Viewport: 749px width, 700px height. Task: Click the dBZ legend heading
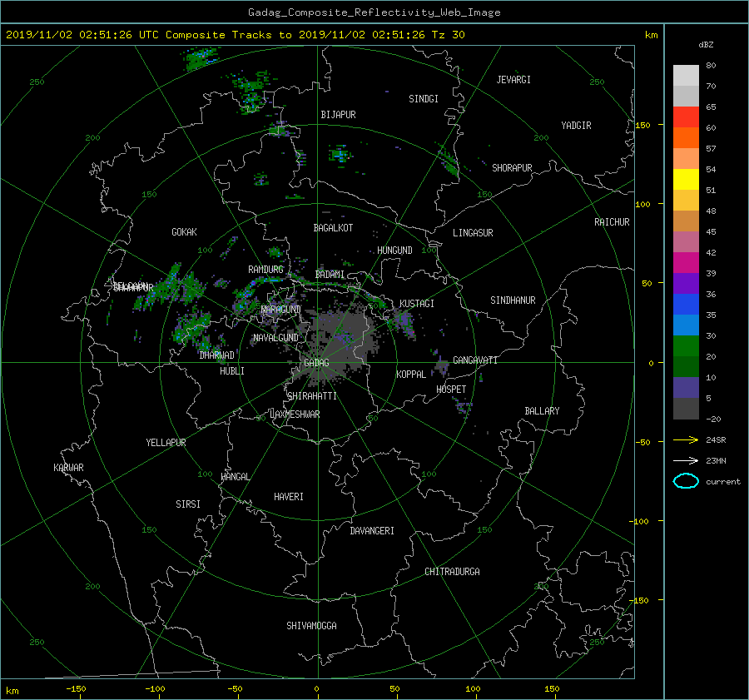click(x=706, y=45)
